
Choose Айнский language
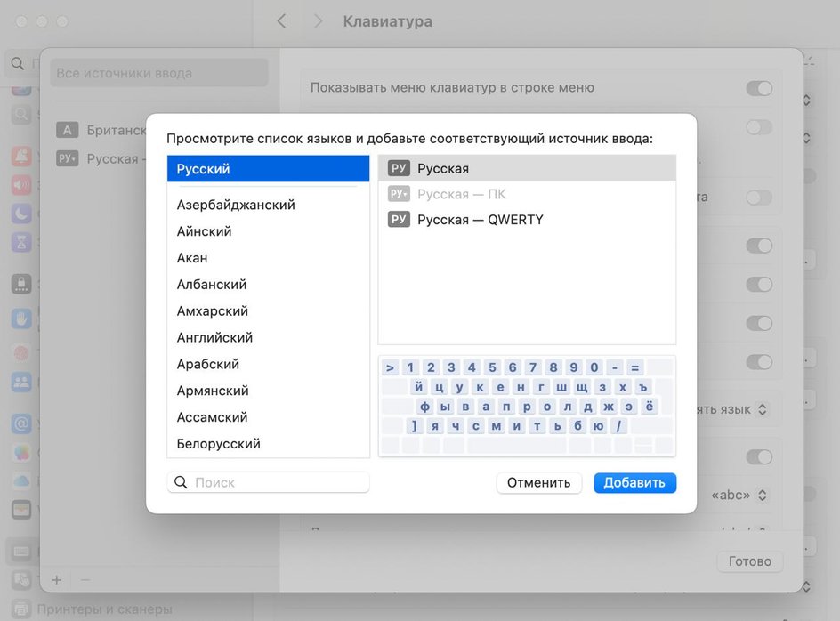coord(268,231)
